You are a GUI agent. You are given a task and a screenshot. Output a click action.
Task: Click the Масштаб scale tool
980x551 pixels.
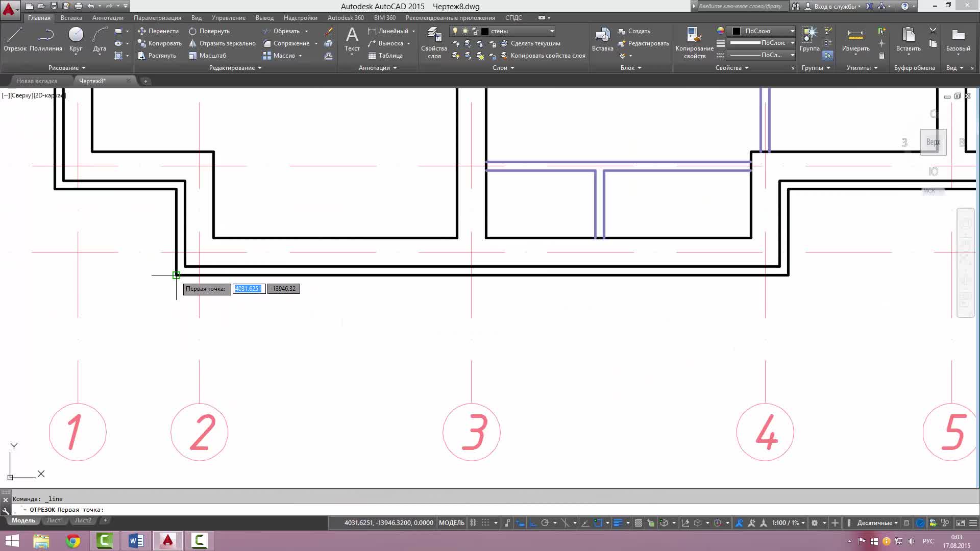207,56
